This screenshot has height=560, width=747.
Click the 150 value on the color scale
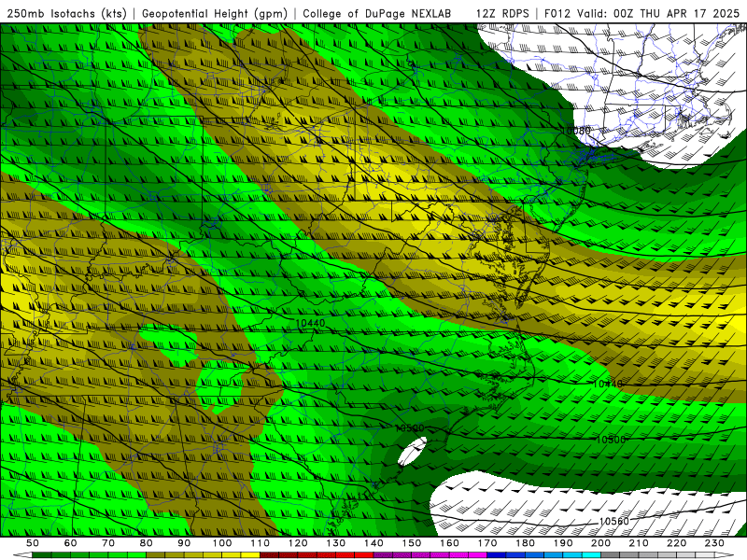(411, 543)
